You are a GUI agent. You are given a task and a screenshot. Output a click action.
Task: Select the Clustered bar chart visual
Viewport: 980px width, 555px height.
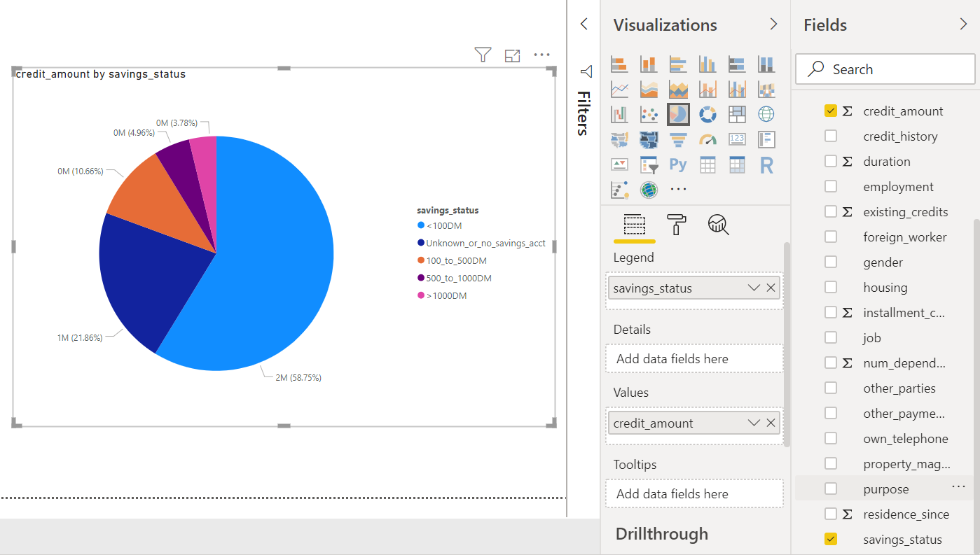coord(678,64)
